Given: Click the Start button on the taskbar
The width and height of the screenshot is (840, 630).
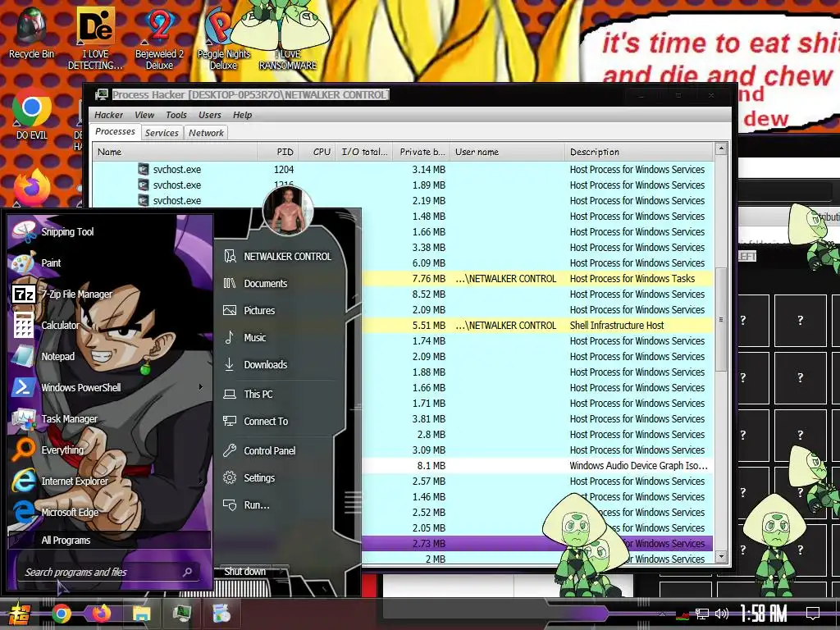Looking at the screenshot, I should 20,614.
